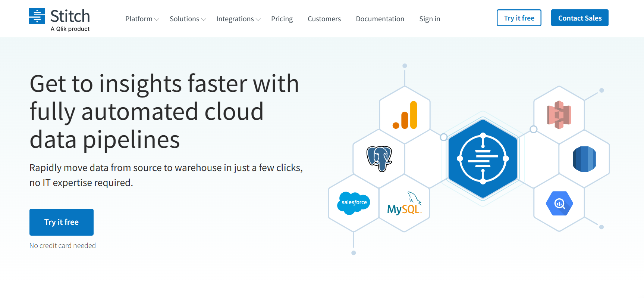
Task: Open the Solutions dropdown menu
Action: 187,19
